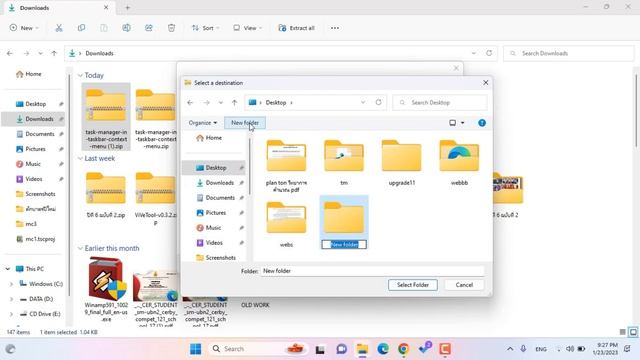Click the Search Downloads field
640x360 pixels.
click(x=569, y=53)
